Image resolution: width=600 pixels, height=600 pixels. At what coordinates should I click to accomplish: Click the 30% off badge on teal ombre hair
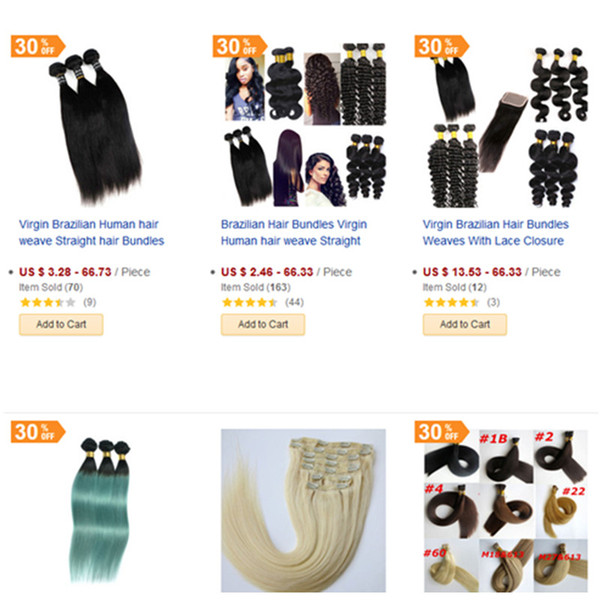click(x=38, y=432)
